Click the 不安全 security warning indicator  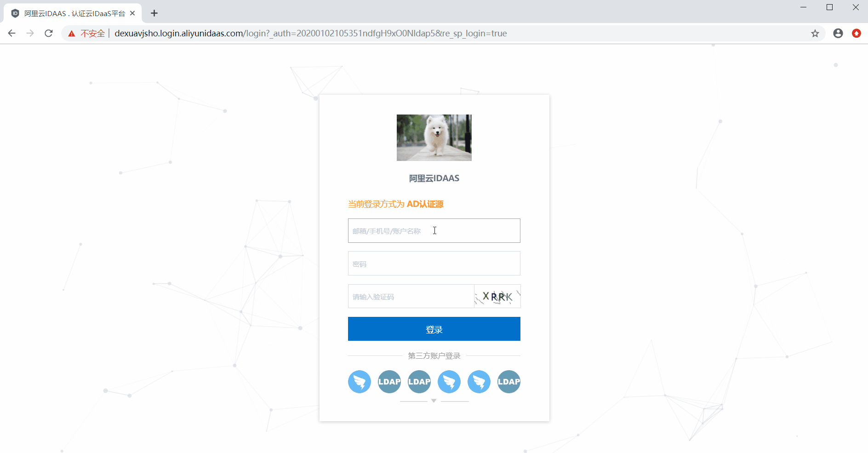pos(86,33)
